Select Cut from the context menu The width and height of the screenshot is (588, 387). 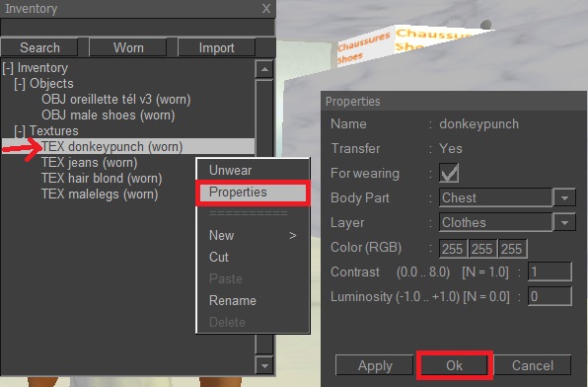pyautogui.click(x=219, y=257)
